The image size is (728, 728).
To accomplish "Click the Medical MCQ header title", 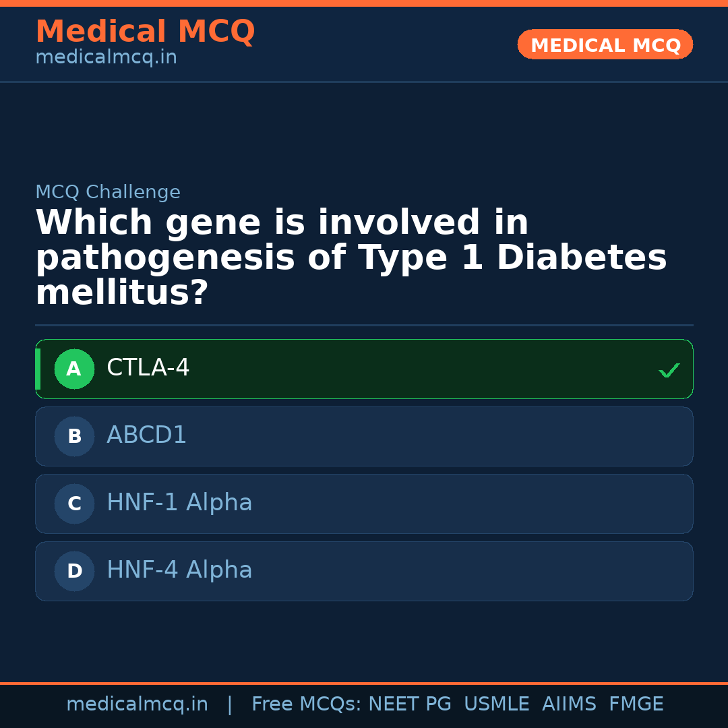I will (x=145, y=32).
